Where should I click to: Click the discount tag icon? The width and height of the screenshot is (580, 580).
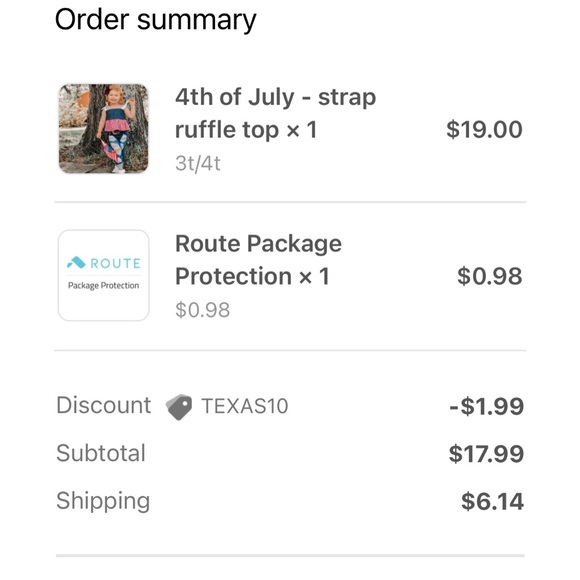click(x=179, y=407)
